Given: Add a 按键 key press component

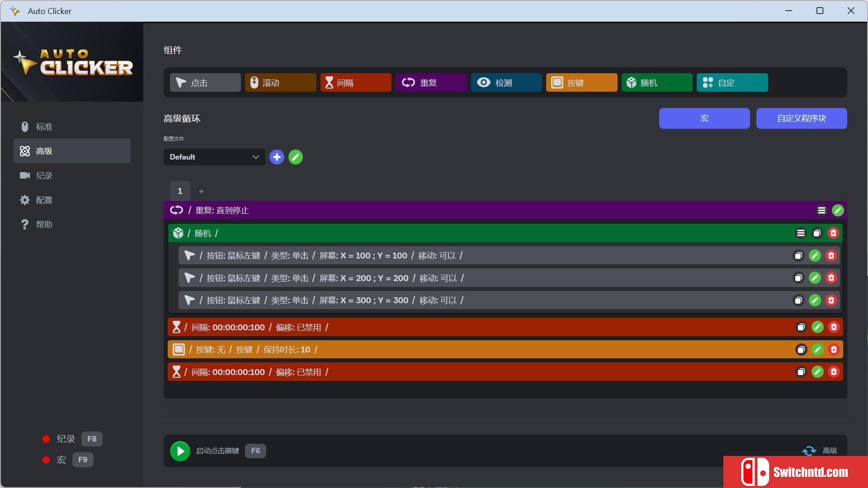Looking at the screenshot, I should [581, 83].
